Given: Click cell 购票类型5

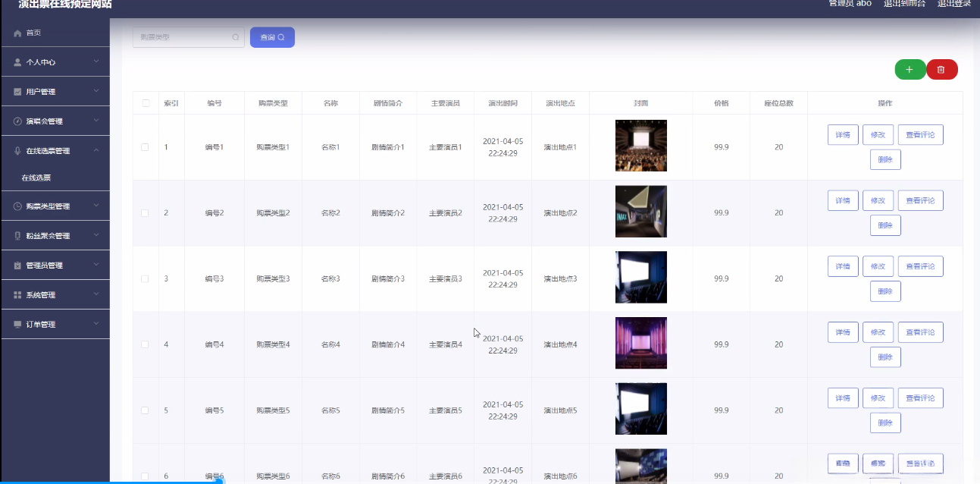Looking at the screenshot, I should click(273, 410).
